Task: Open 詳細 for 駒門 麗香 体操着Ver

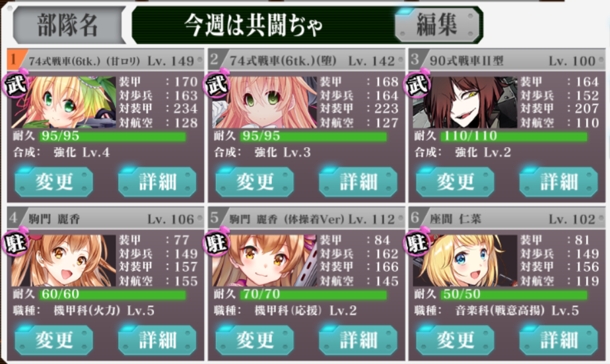Action: click(358, 340)
